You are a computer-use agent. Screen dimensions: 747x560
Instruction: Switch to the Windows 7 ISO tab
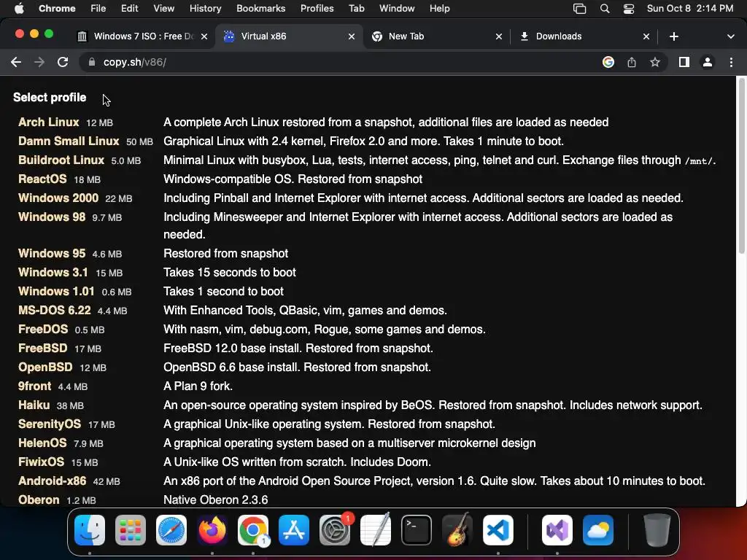[142, 36]
